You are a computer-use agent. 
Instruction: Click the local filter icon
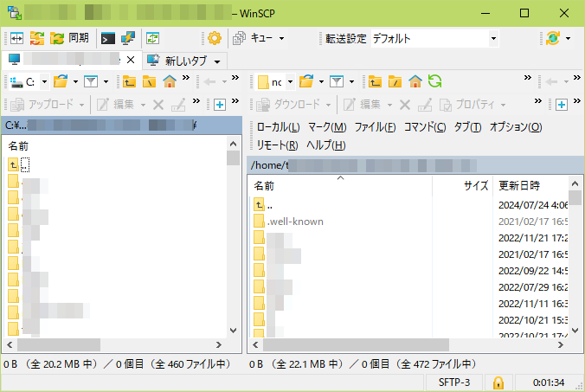point(91,81)
